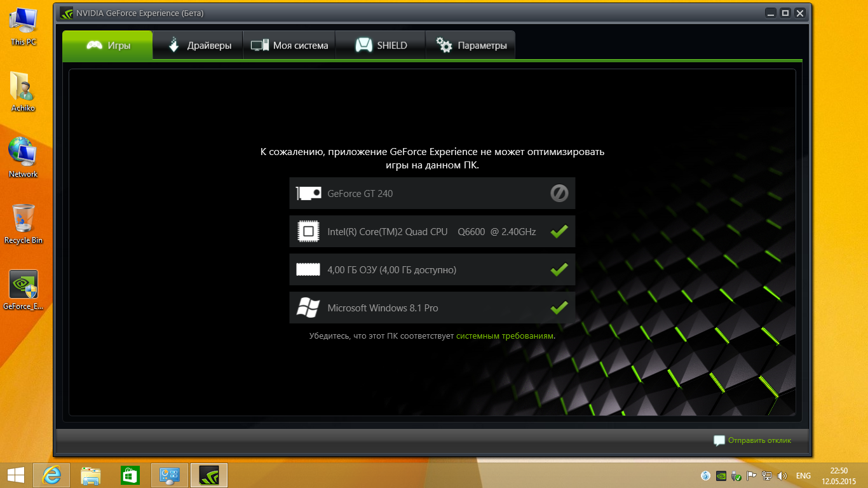Click the network connection tray icon
868x488 pixels.
pos(767,475)
